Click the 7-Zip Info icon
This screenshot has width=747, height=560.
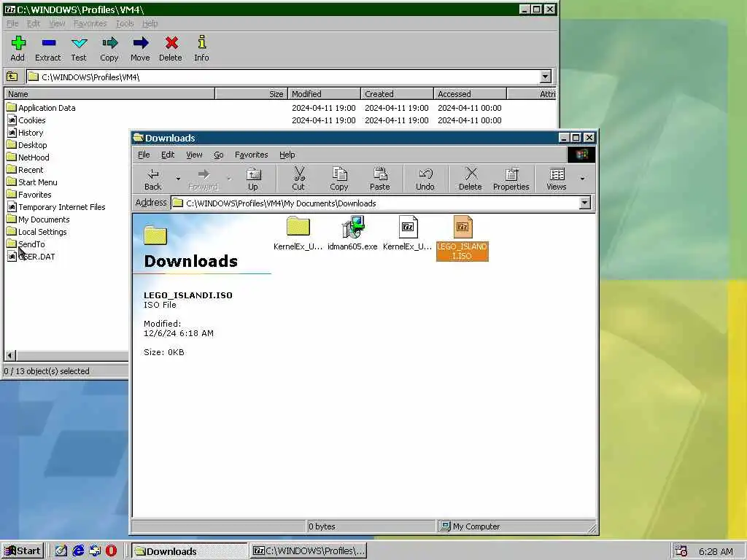[202, 42]
